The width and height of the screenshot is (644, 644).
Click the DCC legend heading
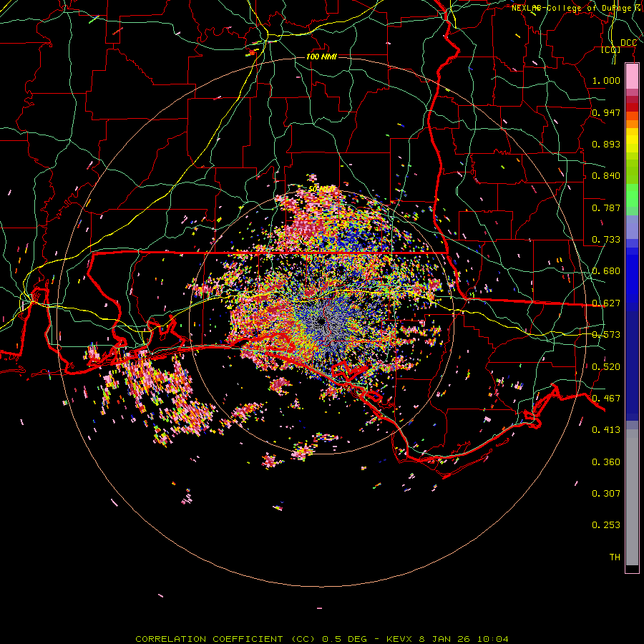point(628,43)
